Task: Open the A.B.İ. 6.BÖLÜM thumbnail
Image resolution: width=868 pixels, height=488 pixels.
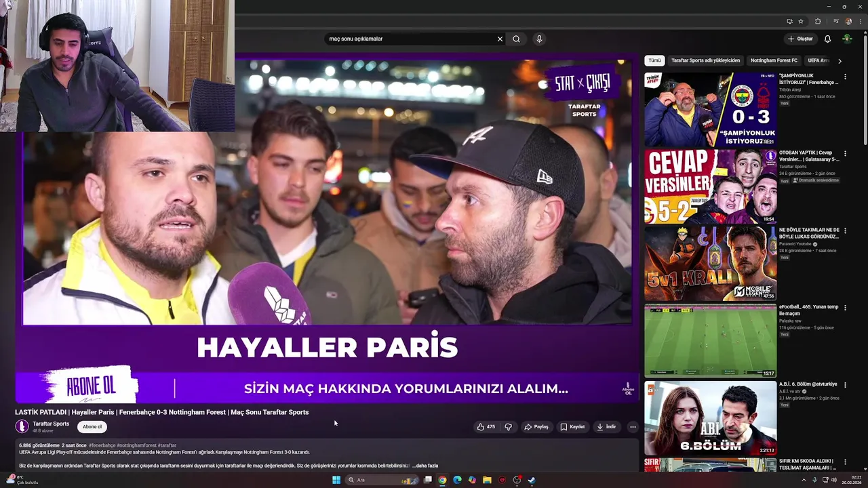Action: (710, 418)
